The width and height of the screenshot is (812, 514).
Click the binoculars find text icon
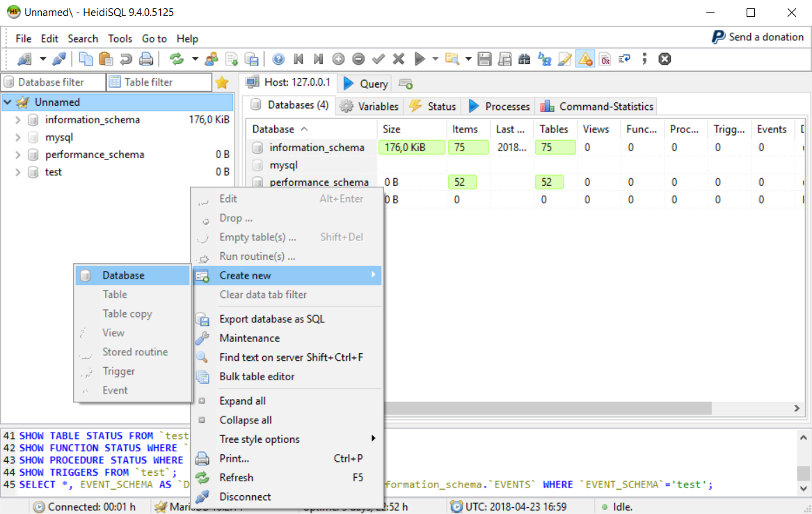pyautogui.click(x=524, y=59)
